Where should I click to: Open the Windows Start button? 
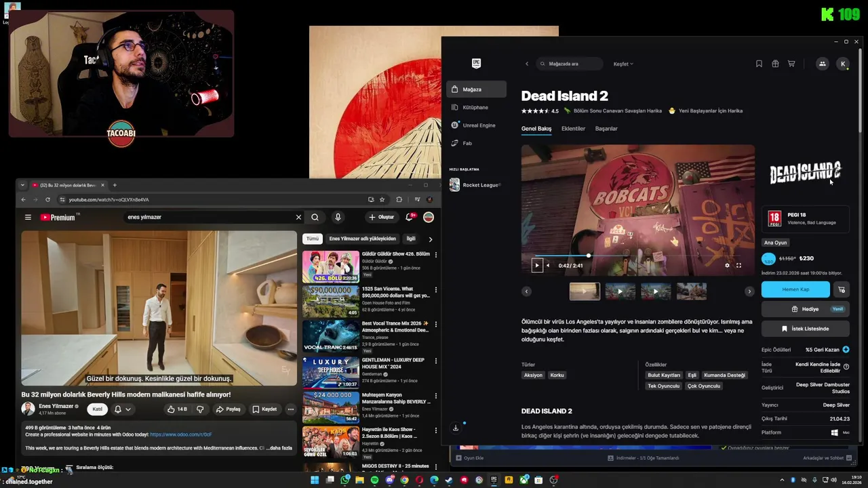315,480
